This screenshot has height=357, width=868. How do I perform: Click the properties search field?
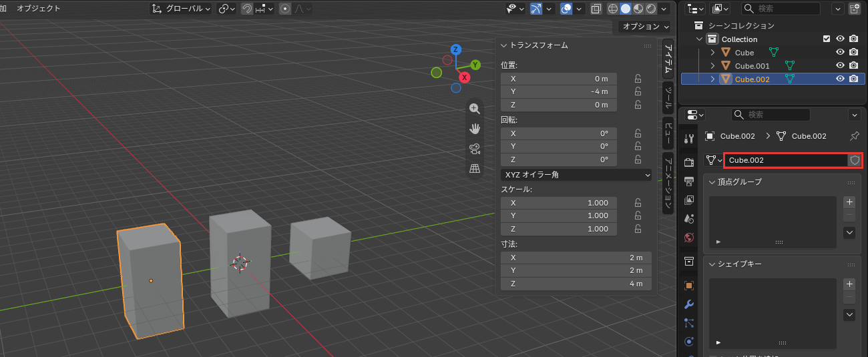771,115
